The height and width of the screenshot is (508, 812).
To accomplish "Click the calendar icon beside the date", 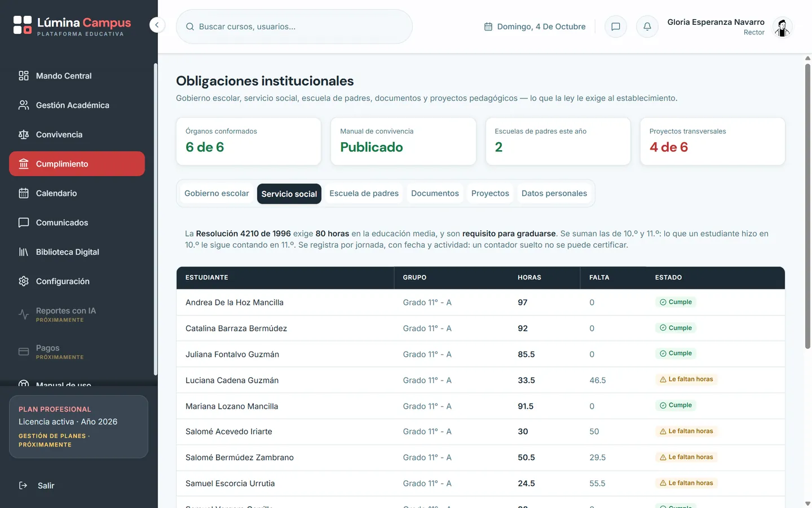I will coord(488,27).
